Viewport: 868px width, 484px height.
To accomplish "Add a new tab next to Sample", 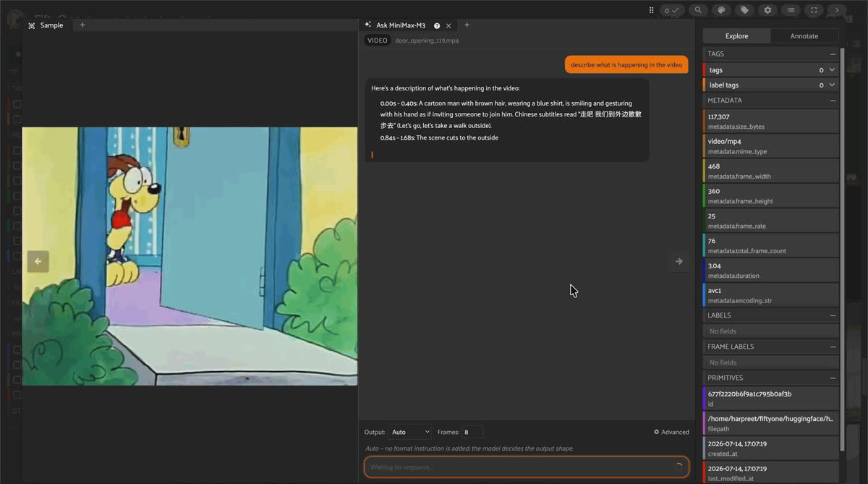I will tap(82, 25).
